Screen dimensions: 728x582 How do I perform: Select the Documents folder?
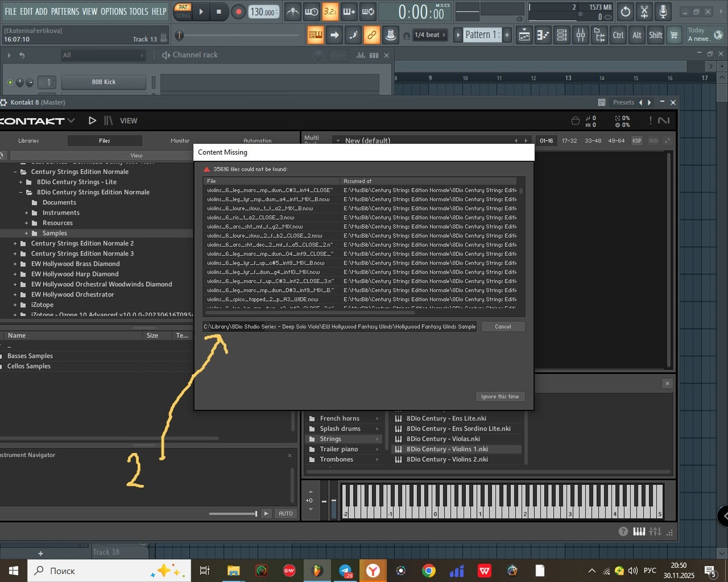[59, 202]
